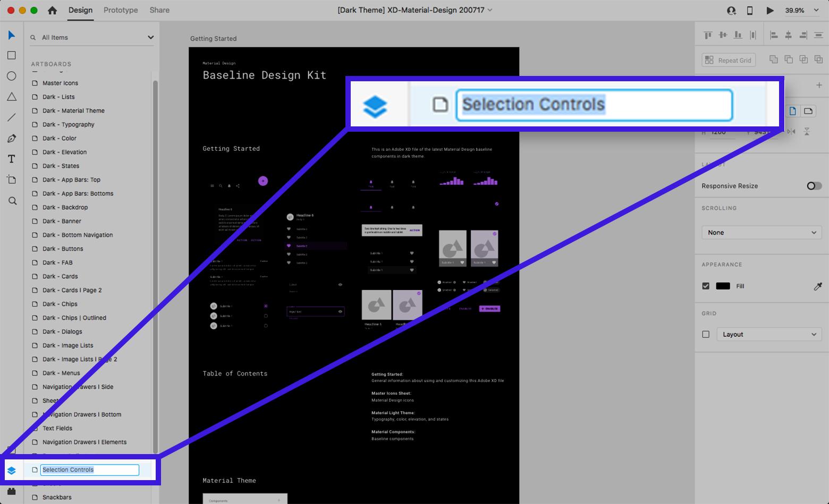Uncheck the Fill checkbox under Appearance

tap(706, 286)
